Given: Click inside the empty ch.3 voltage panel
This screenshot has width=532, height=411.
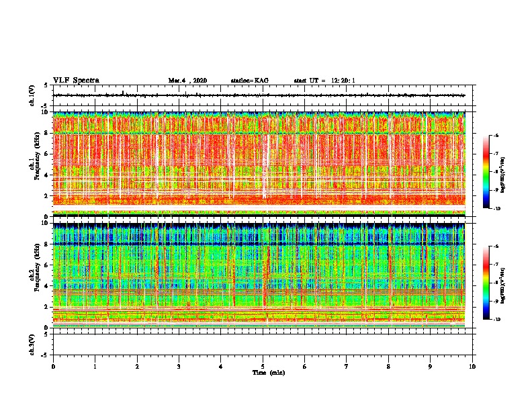Looking at the screenshot, I should pyautogui.click(x=264, y=345).
